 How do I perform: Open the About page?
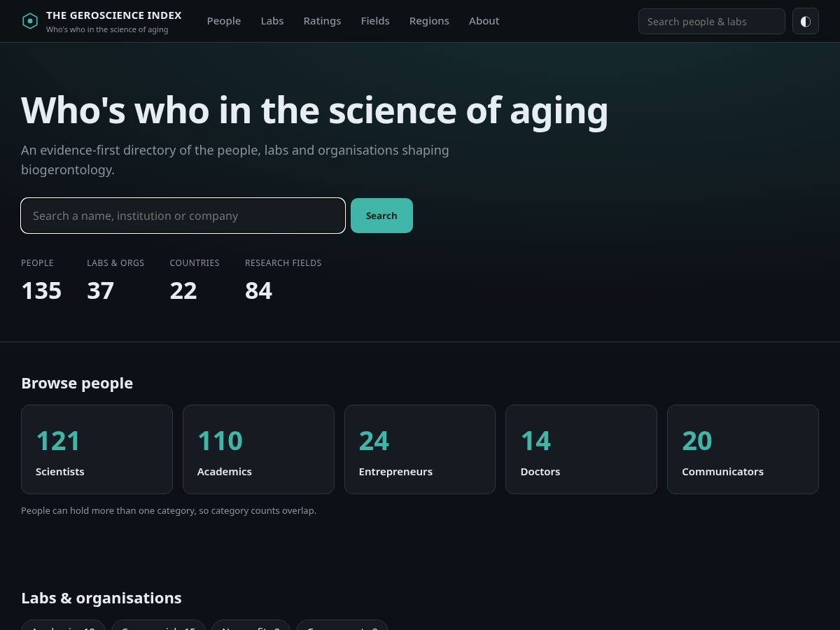484,21
